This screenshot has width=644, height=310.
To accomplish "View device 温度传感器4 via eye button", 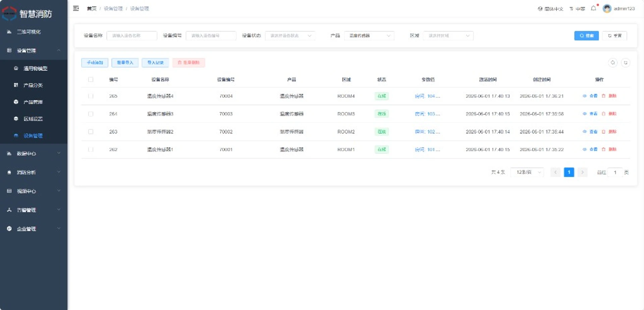I will click(590, 96).
